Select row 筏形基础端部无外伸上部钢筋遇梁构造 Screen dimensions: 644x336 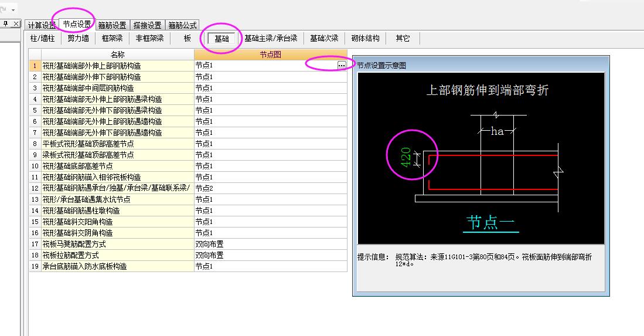click(x=117, y=99)
